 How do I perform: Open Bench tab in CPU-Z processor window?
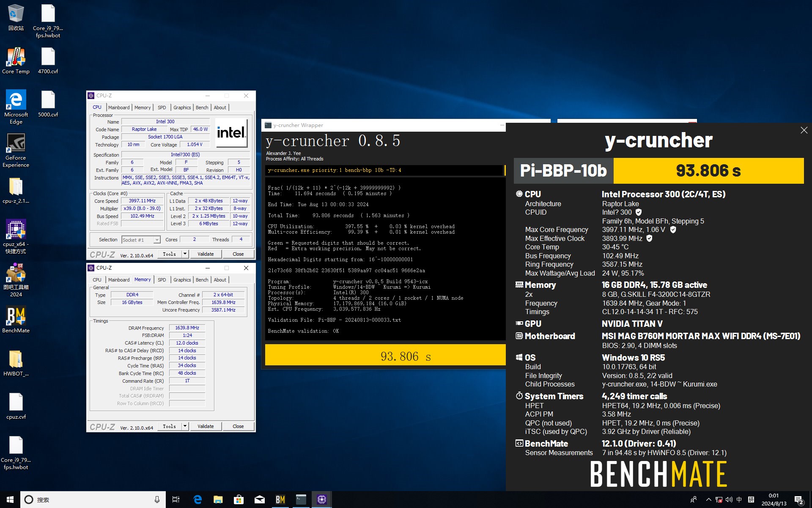pyautogui.click(x=202, y=108)
